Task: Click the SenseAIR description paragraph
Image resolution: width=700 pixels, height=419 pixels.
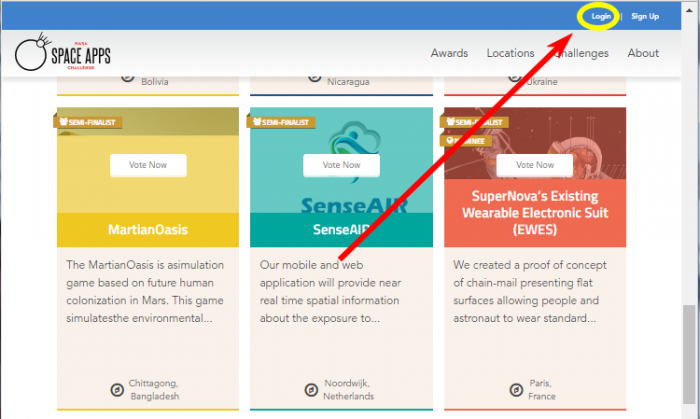Action: click(x=330, y=291)
